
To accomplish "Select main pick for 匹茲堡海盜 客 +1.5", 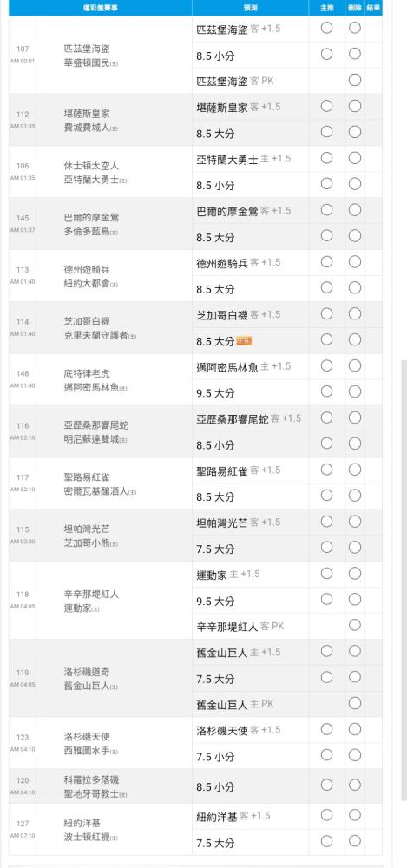I will tap(326, 28).
